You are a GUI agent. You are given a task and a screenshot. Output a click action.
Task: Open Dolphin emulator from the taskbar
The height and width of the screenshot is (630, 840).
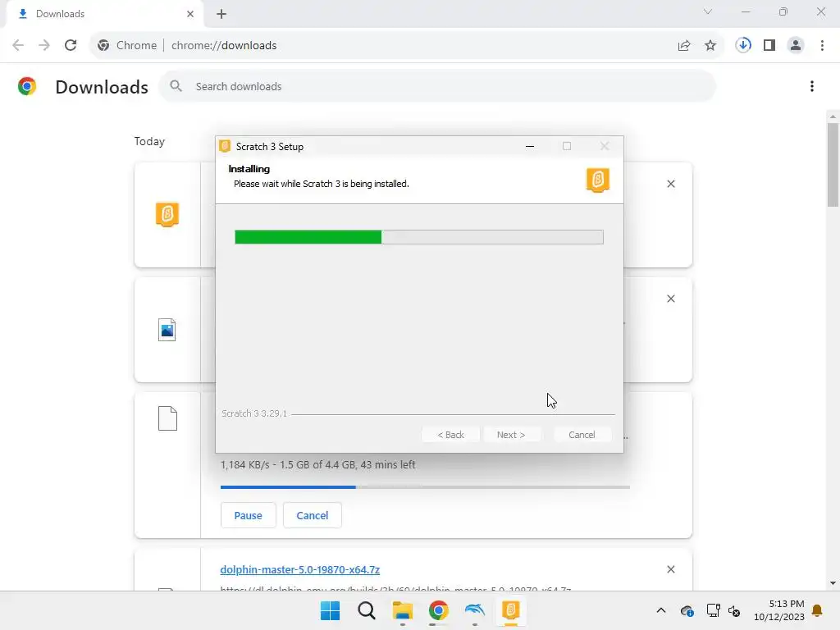(x=475, y=610)
